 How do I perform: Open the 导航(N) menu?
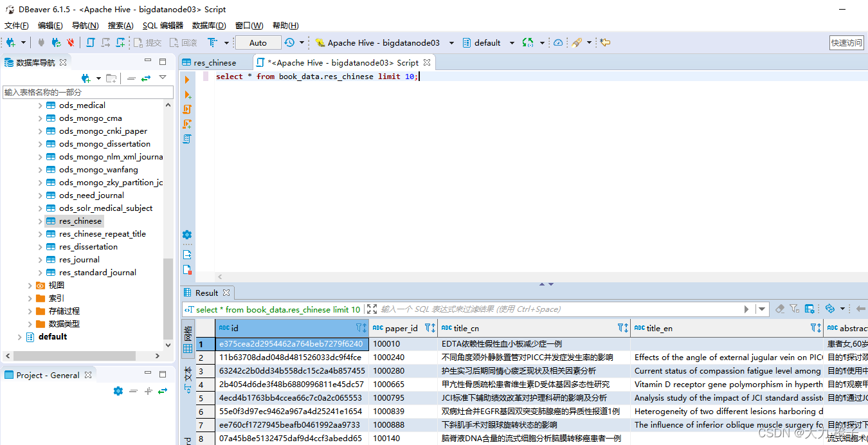(x=86, y=26)
